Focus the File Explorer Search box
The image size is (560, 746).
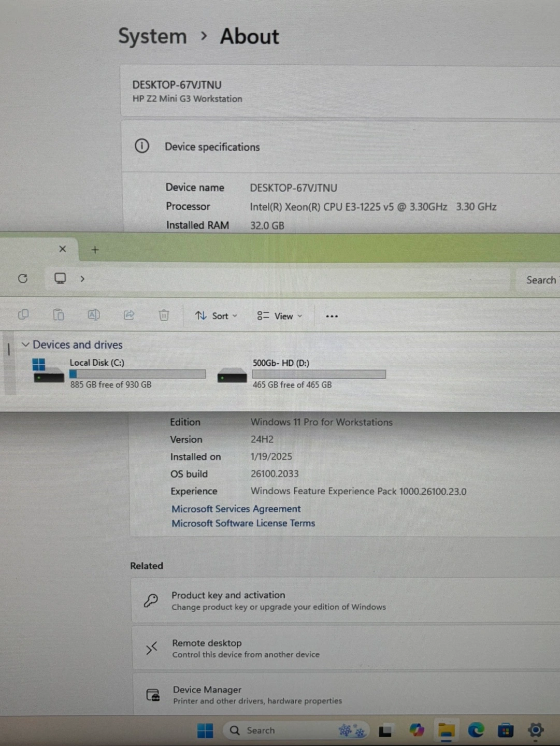(538, 280)
